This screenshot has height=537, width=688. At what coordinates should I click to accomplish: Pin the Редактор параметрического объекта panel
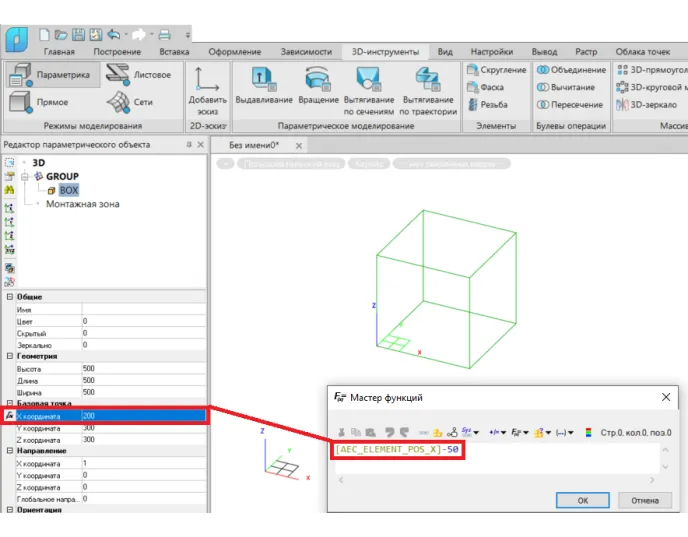(189, 144)
